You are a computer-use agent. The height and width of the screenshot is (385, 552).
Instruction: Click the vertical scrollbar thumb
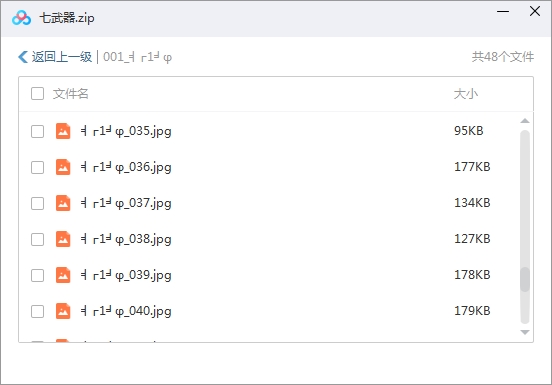(x=525, y=279)
